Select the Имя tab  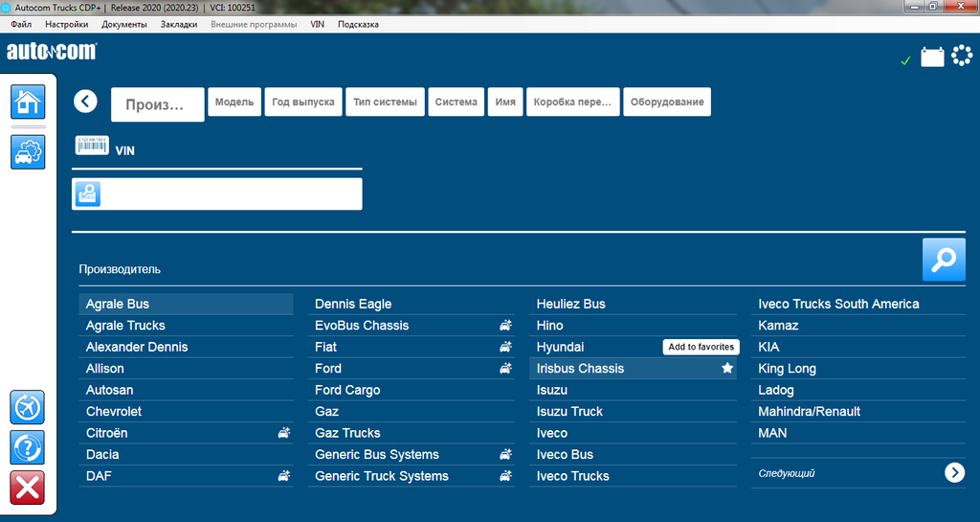tap(505, 102)
